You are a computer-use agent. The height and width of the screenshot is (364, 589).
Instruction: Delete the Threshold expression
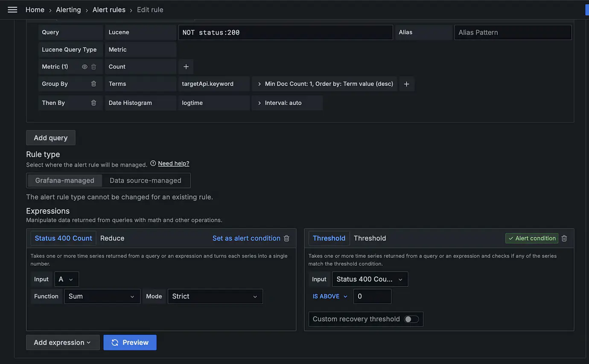[x=564, y=238]
